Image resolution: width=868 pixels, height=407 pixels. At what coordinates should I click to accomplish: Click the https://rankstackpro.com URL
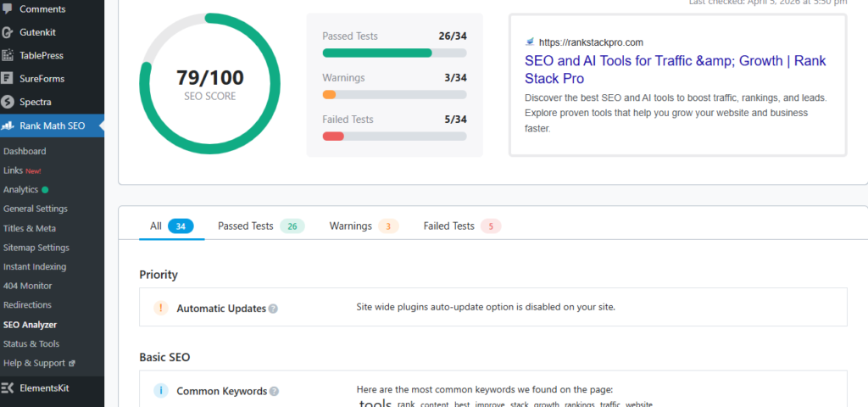(x=591, y=42)
